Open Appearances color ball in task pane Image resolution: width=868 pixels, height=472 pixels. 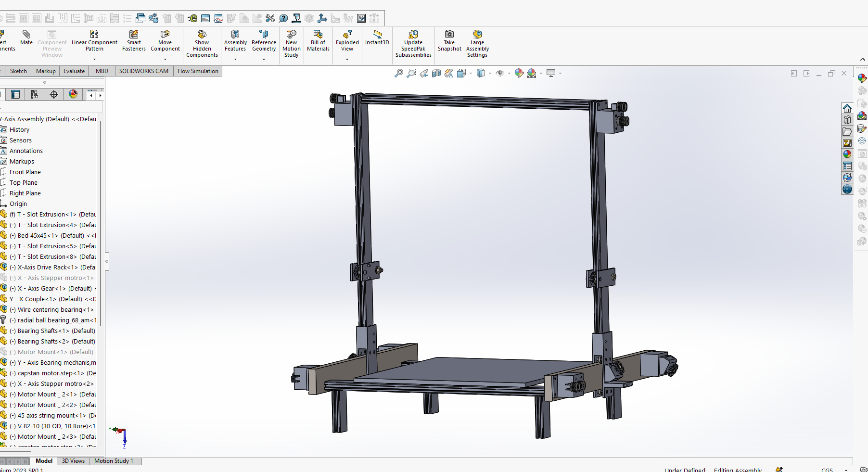pyautogui.click(x=847, y=154)
